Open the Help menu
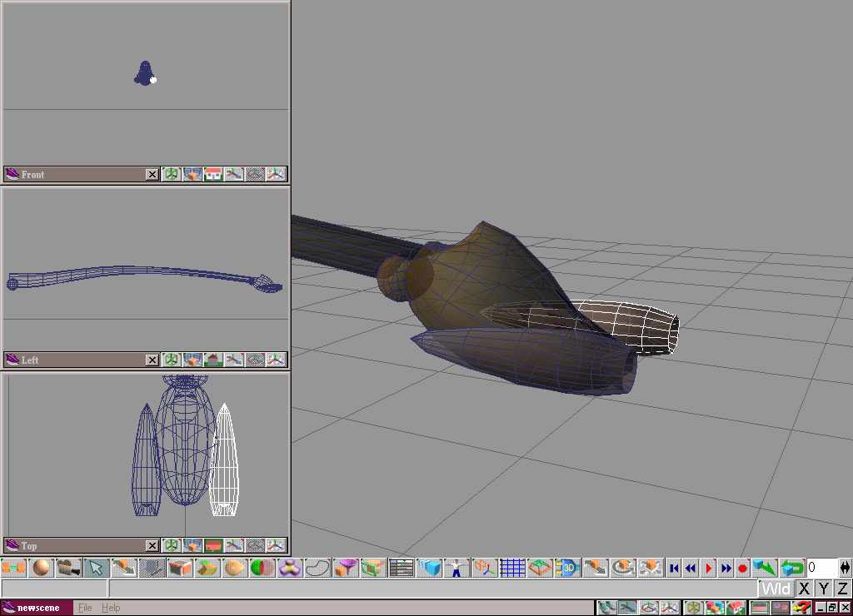This screenshot has height=616, width=853. pyautogui.click(x=111, y=608)
